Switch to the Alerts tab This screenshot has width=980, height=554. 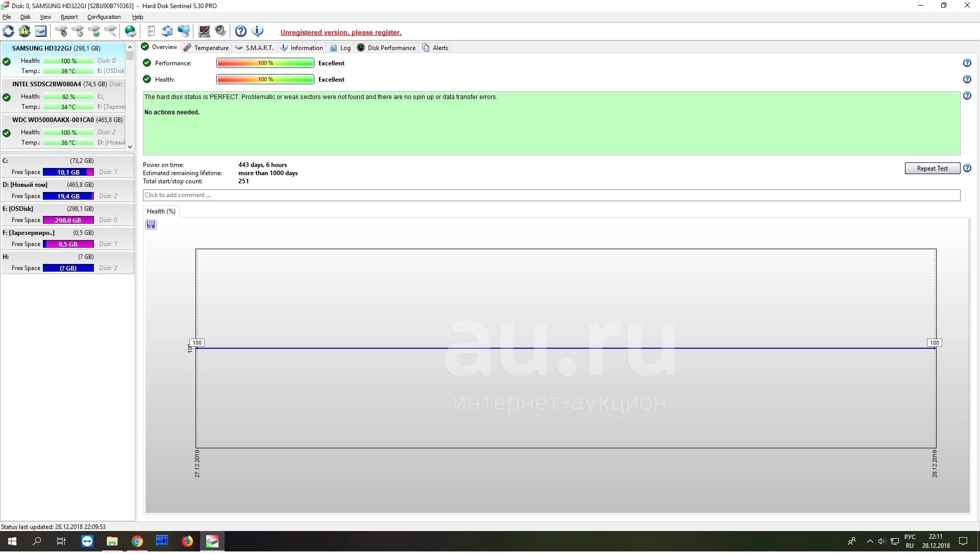[x=435, y=48]
